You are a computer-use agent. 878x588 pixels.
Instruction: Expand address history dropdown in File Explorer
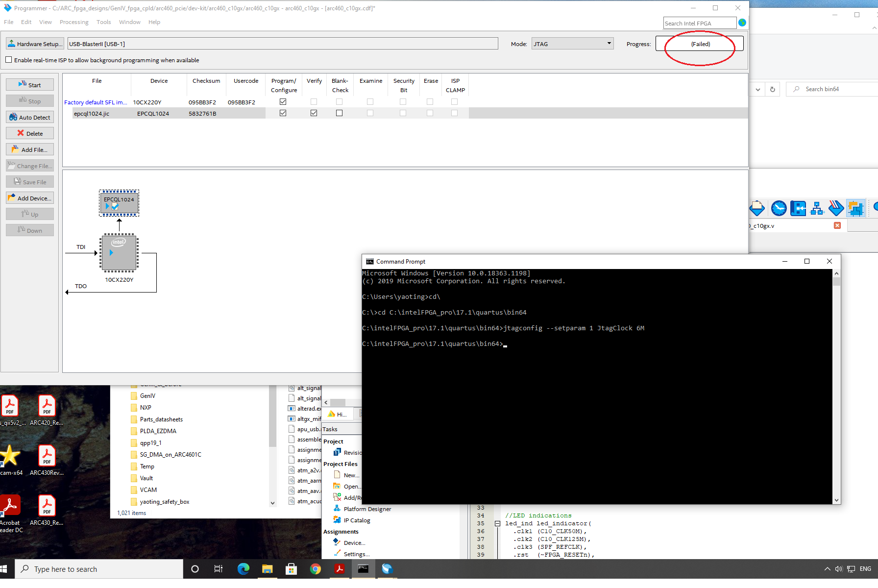(758, 89)
